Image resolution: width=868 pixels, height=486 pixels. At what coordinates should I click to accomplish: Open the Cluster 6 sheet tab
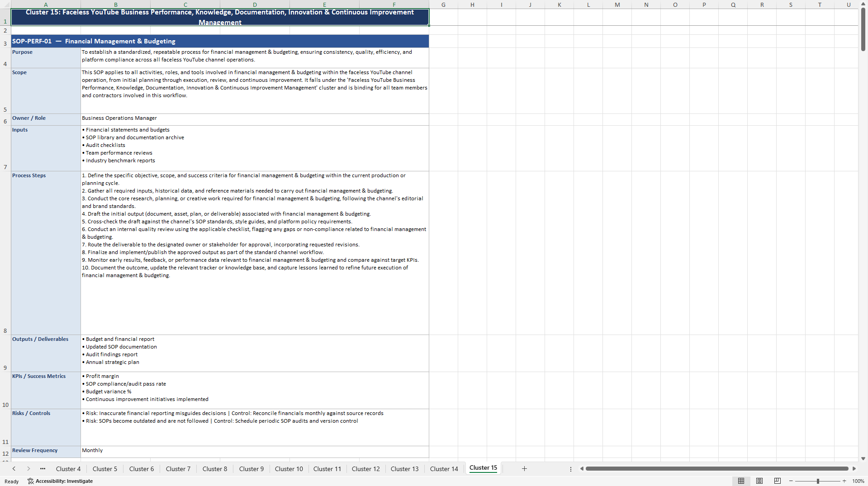coord(142,469)
